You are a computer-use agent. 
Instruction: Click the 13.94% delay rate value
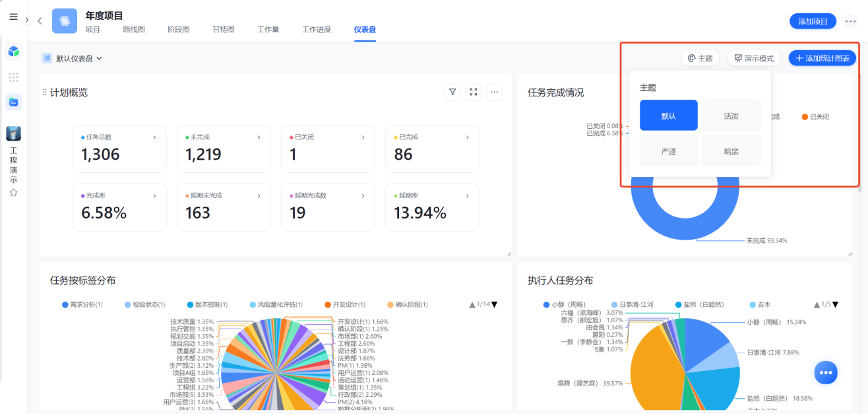click(420, 213)
